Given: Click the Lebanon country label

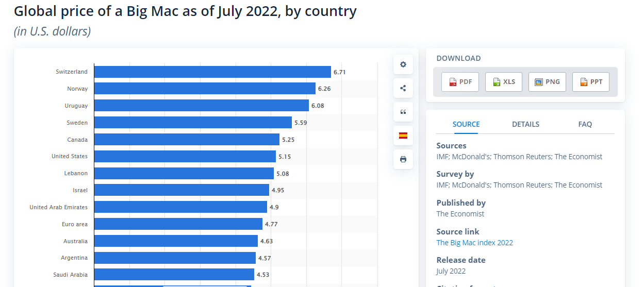Looking at the screenshot, I should coord(76,173).
